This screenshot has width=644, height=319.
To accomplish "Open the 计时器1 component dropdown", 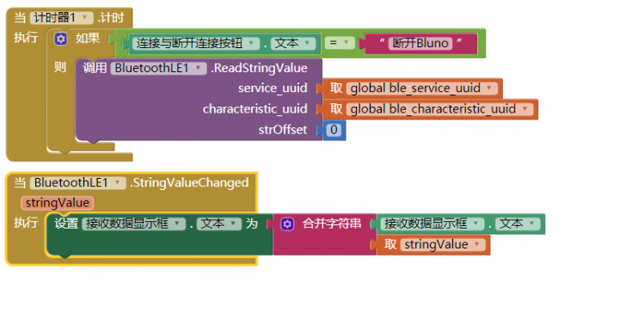I will (62, 18).
